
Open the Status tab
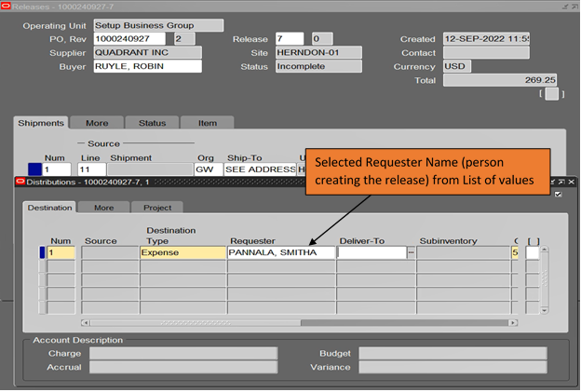(x=153, y=123)
